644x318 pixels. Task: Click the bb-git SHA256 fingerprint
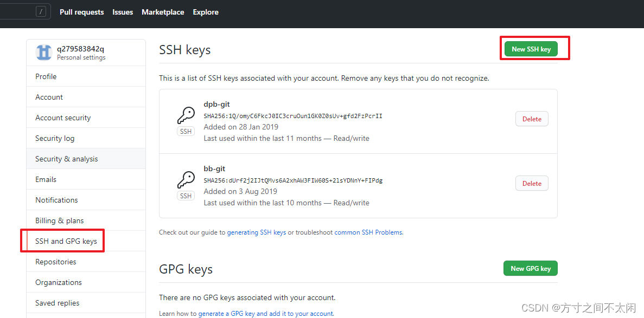click(293, 180)
